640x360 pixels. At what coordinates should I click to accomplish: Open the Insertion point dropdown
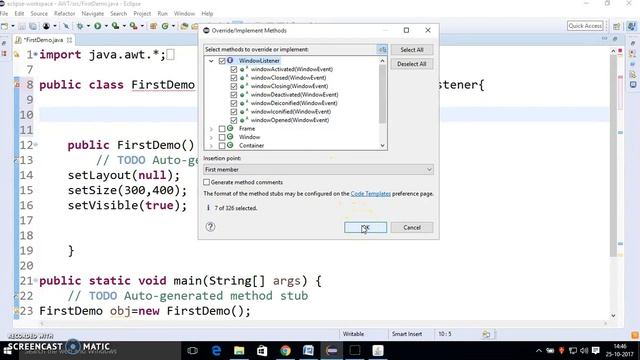pos(318,169)
